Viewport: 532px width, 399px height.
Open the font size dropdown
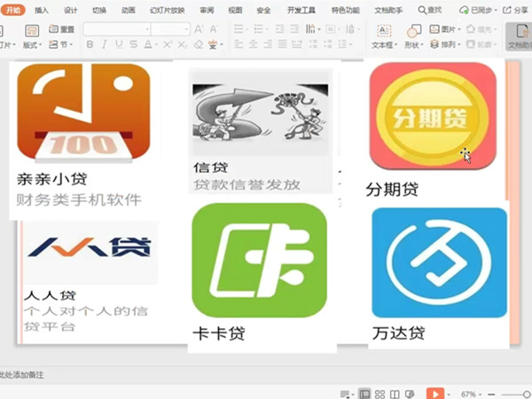click(x=186, y=29)
